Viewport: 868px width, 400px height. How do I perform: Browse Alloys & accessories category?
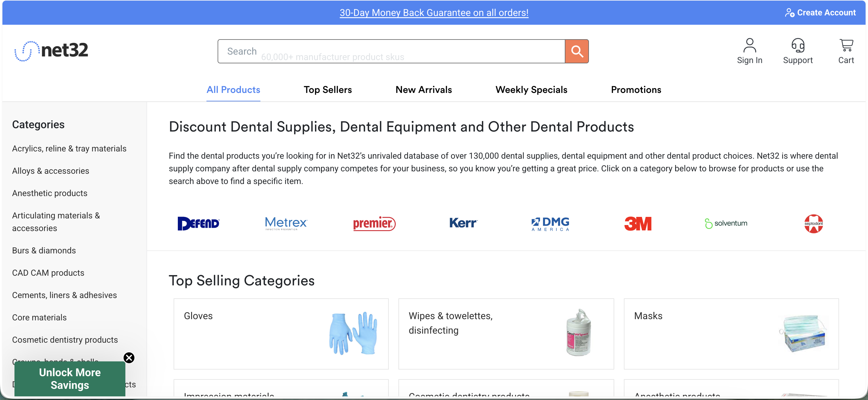[51, 171]
